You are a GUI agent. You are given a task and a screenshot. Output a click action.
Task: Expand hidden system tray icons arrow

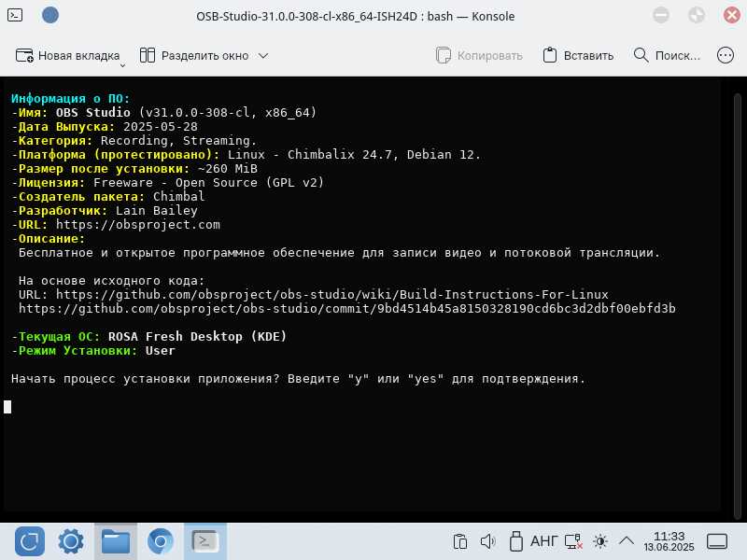click(627, 540)
